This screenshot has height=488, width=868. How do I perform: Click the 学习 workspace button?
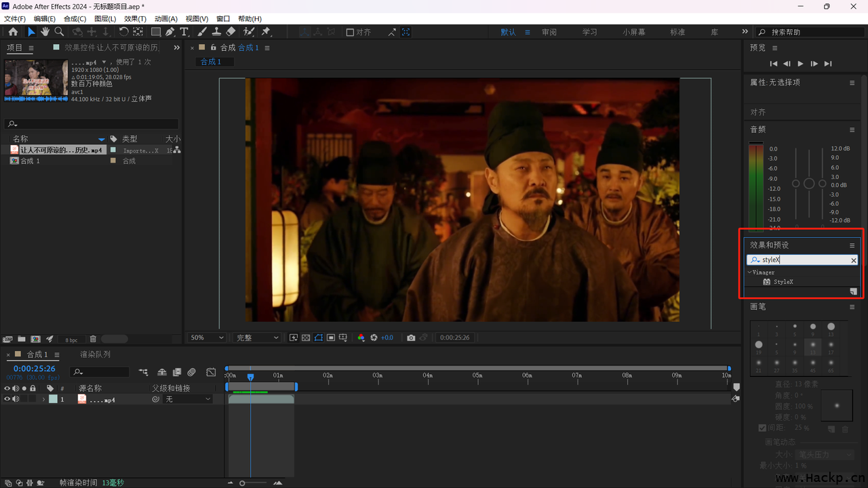pos(589,32)
